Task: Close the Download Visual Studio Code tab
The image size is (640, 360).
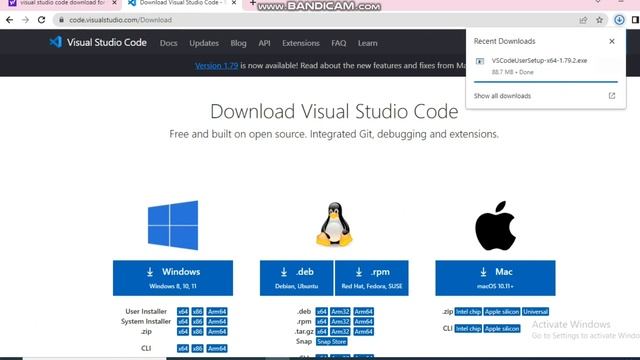Action: coord(234,3)
